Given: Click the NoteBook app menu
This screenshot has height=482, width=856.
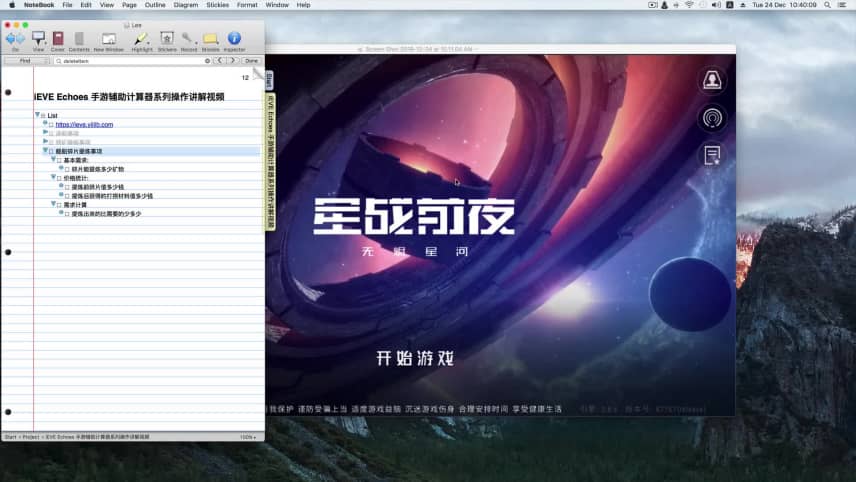Looking at the screenshot, I should coord(39,5).
